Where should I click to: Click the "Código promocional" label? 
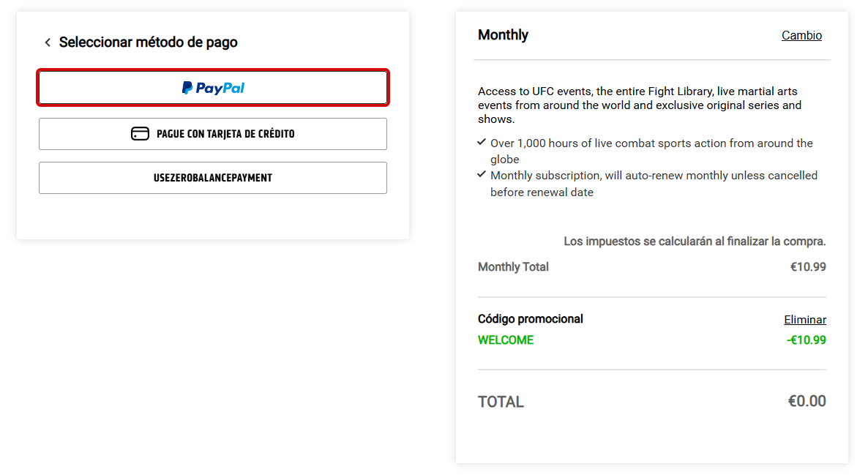531,319
